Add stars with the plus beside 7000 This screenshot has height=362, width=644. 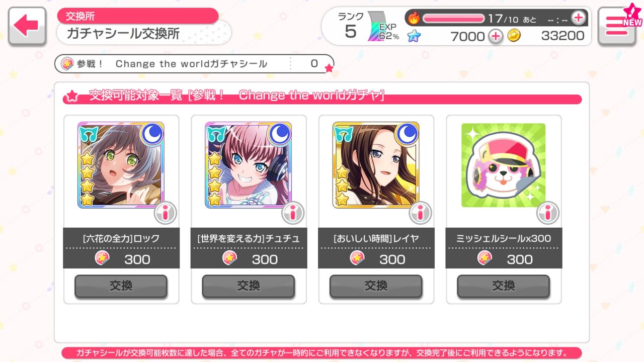click(496, 36)
